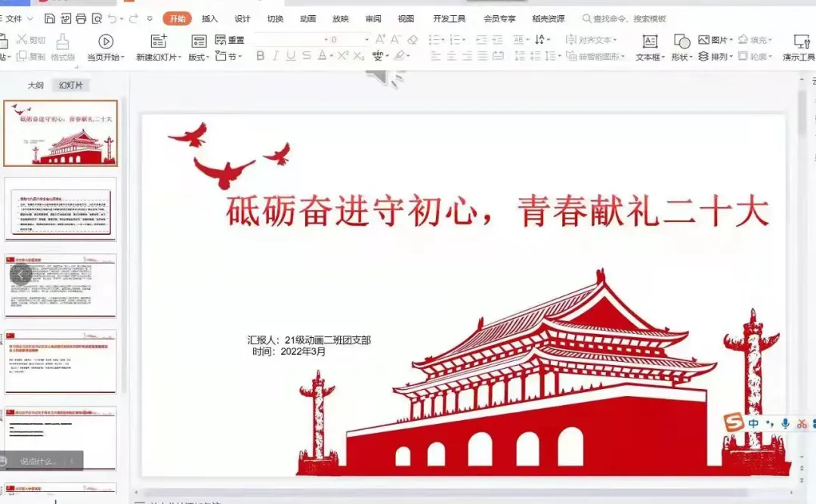The image size is (816, 504).
Task: Toggle Underline text formatting
Action: click(x=291, y=56)
